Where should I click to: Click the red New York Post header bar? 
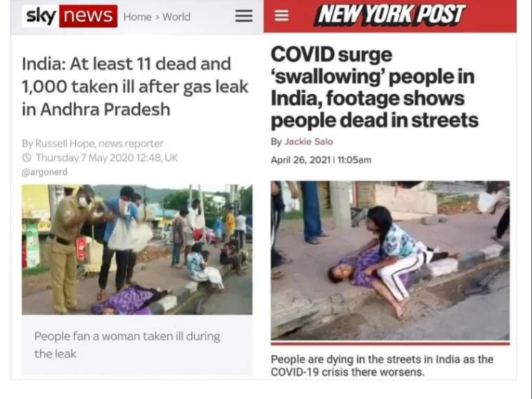[x=390, y=16]
